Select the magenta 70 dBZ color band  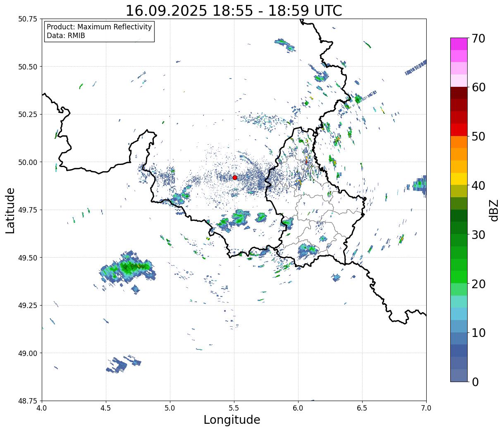[x=459, y=44]
